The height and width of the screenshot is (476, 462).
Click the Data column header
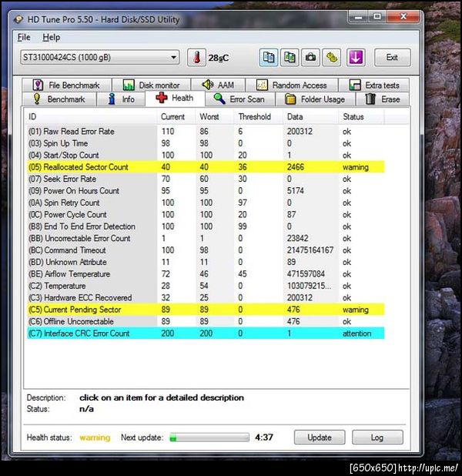(310, 117)
